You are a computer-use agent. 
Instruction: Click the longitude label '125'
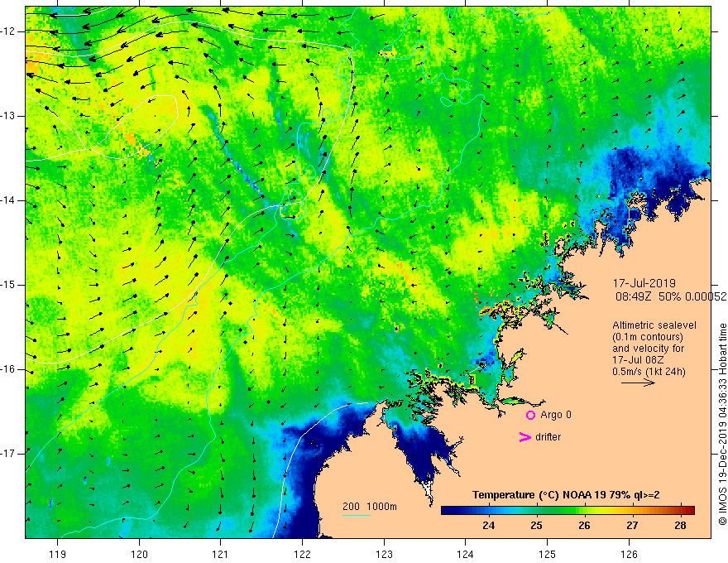coord(547,554)
